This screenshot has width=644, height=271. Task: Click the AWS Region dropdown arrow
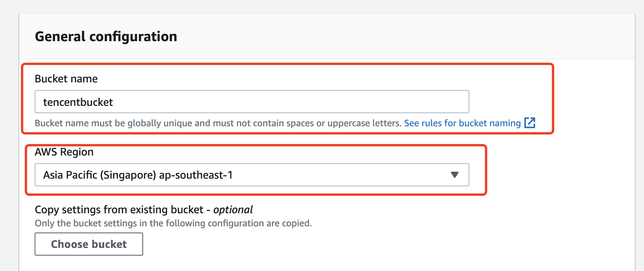point(454,175)
